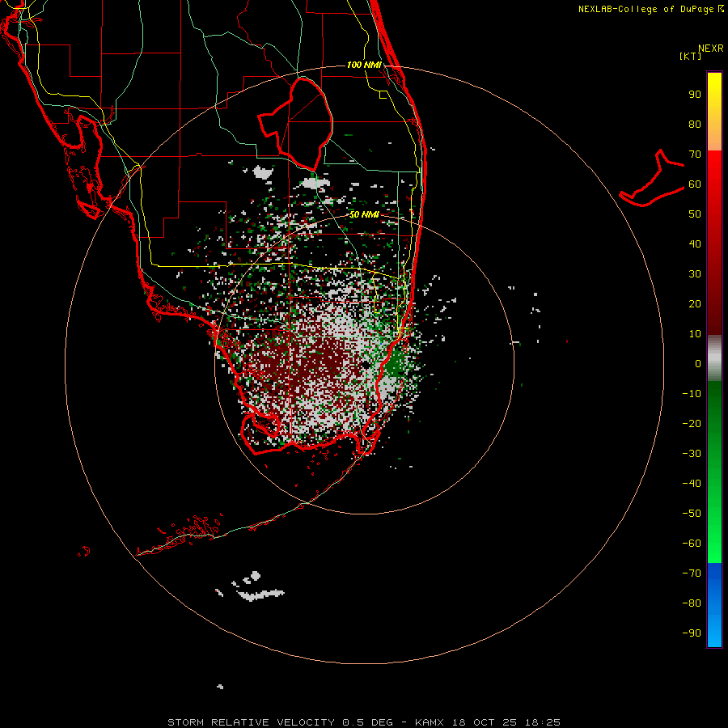Click the -80 velocity scale label
Screen dimensions: 728x728
point(692,603)
